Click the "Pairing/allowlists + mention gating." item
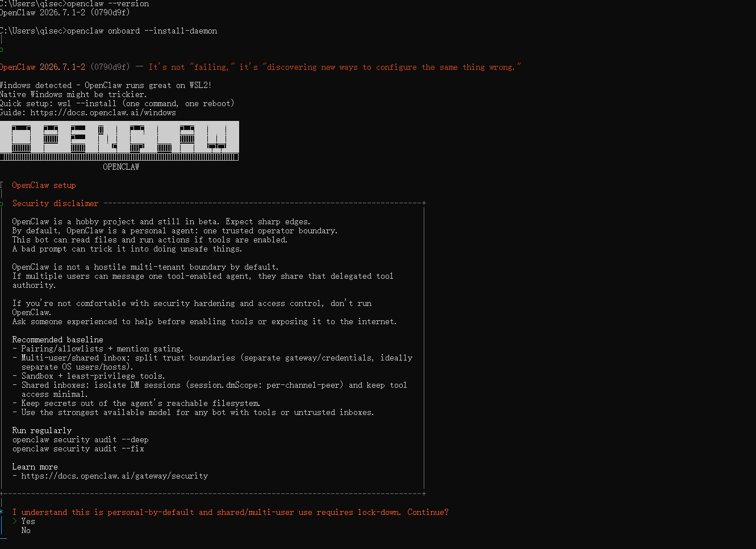756x549 pixels. 98,349
